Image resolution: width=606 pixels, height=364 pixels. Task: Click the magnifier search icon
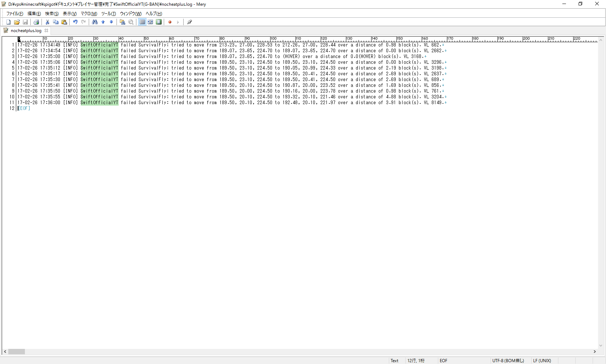tap(131, 22)
